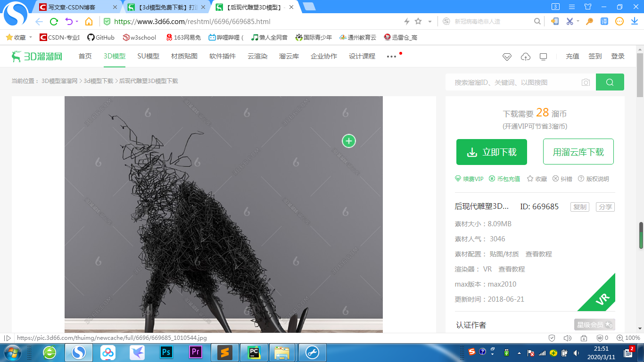This screenshot has width=644, height=362.
Task: Toggle mute in the browser status bar speaker
Action: [567, 337]
